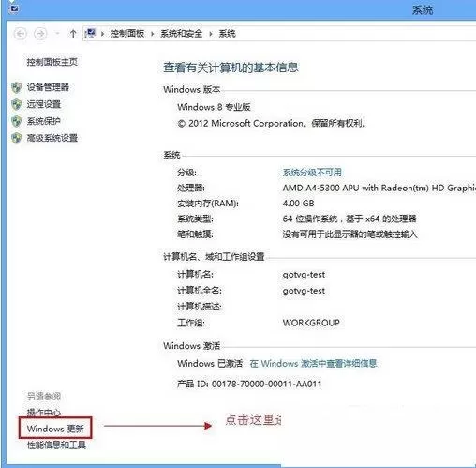Expand the chevron before 系统 breadcrumb

coord(211,34)
